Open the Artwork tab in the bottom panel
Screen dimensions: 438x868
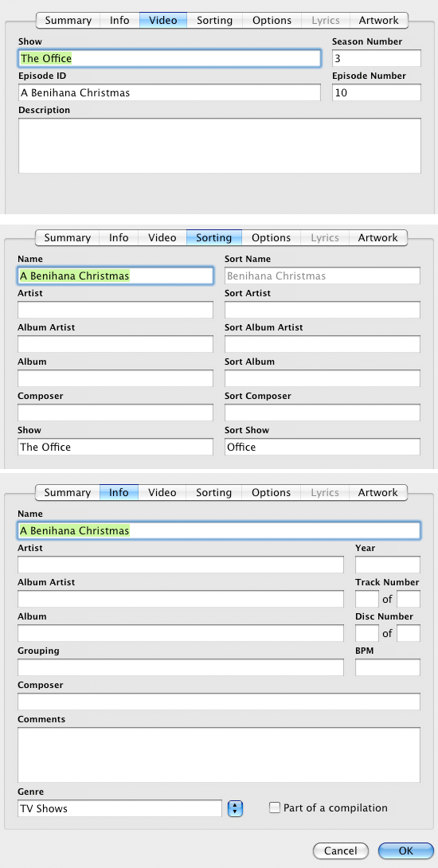pos(378,492)
